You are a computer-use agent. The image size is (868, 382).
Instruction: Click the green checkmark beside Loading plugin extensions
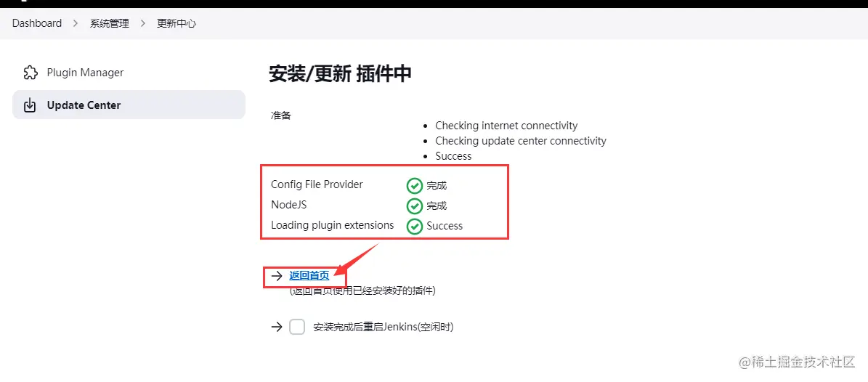coord(415,226)
